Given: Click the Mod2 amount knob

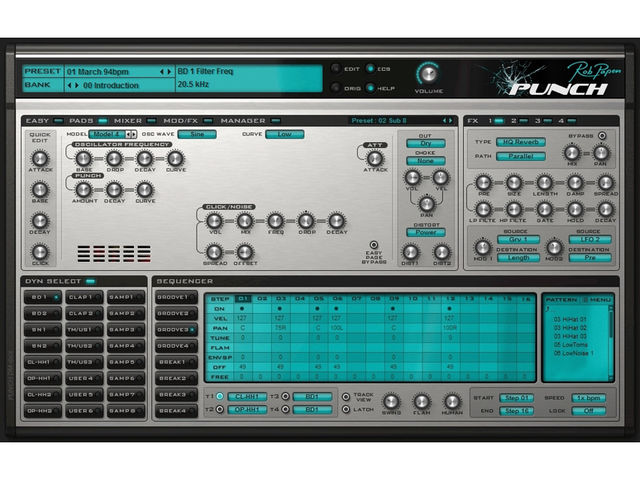Looking at the screenshot, I should (x=554, y=247).
